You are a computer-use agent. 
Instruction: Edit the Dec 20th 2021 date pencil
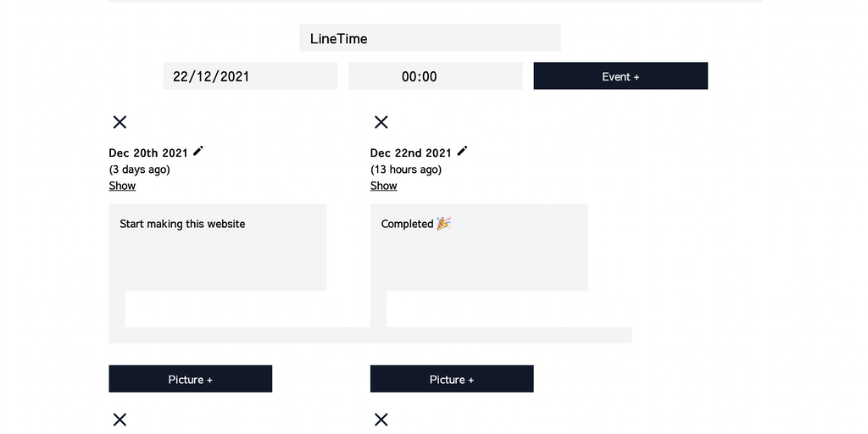coord(198,151)
